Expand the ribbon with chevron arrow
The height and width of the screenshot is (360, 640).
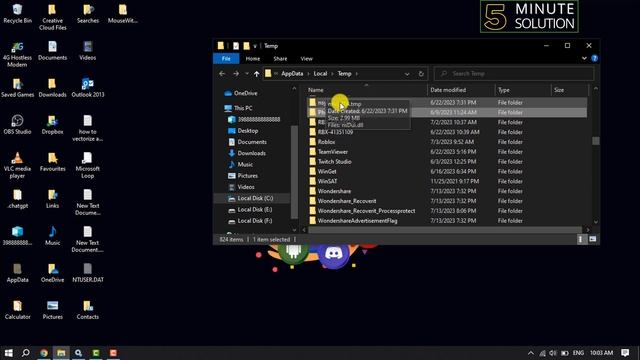[584, 58]
